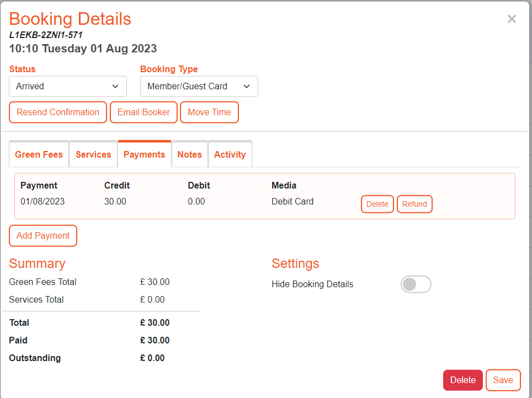Viewport: 532px width, 398px height.
Task: Save the booking details
Action: [x=503, y=380]
